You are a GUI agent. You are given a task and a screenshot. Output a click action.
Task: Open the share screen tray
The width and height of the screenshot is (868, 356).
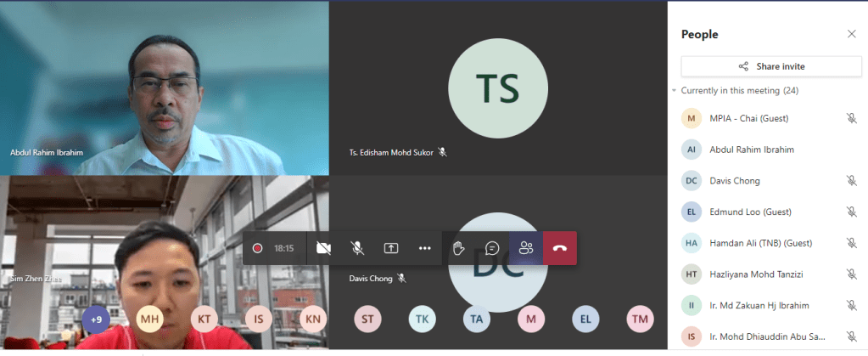[x=391, y=248]
